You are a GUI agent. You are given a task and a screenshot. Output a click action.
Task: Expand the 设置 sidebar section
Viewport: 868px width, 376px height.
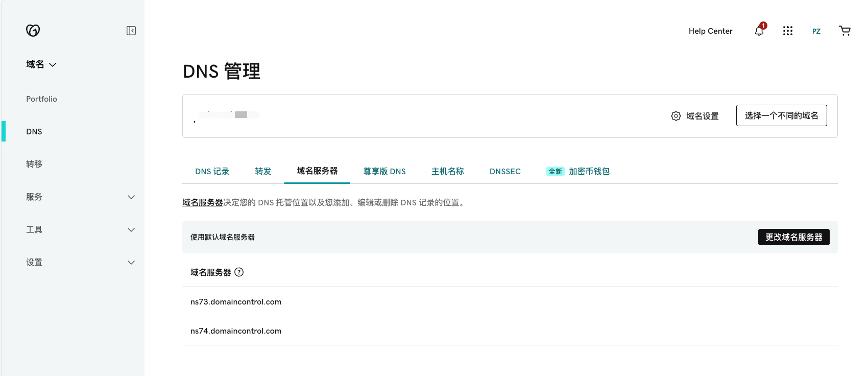click(x=131, y=263)
